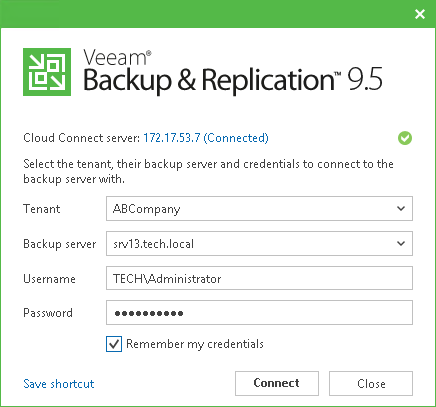
Task: Toggle the Remember my credentials checkbox
Action: click(114, 344)
